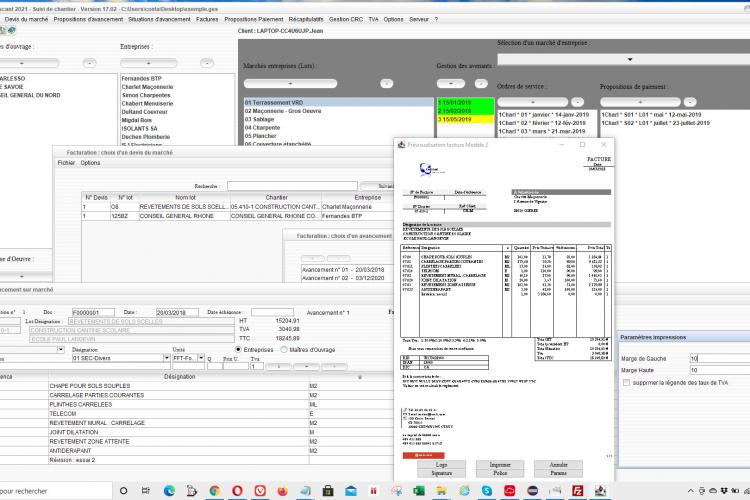Add a proposition de paiement with plus

coord(640,102)
